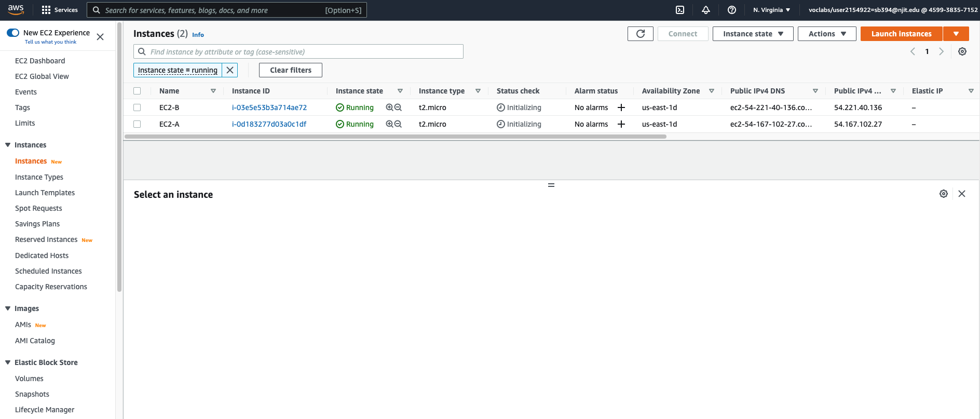Open Volumes under Elastic Block Store
Image resolution: width=980 pixels, height=419 pixels.
click(29, 379)
